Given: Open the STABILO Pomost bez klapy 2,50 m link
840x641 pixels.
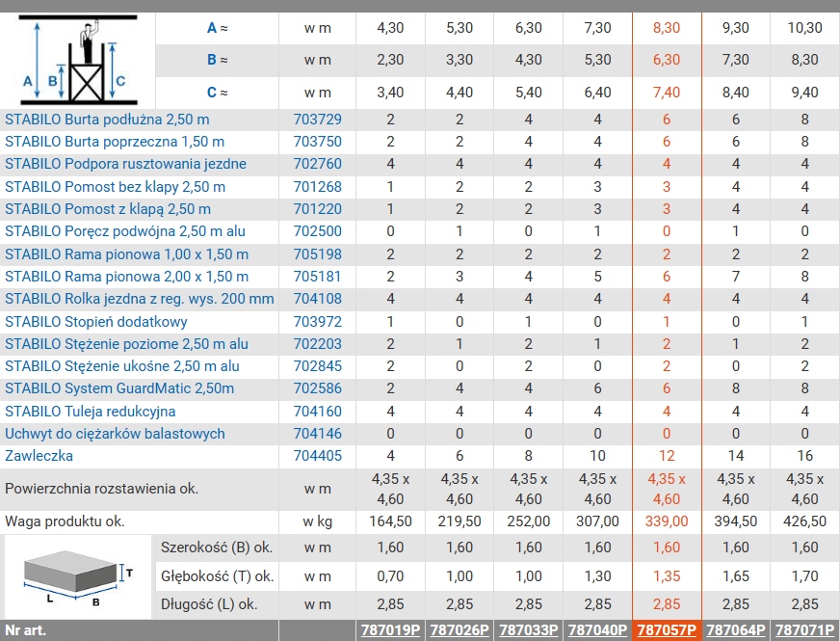Looking at the screenshot, I should (116, 186).
